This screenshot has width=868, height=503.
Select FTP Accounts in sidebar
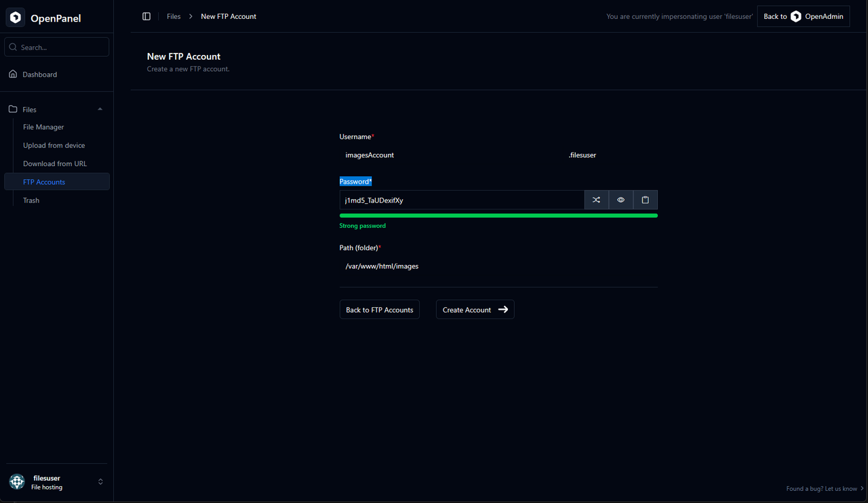(x=57, y=182)
